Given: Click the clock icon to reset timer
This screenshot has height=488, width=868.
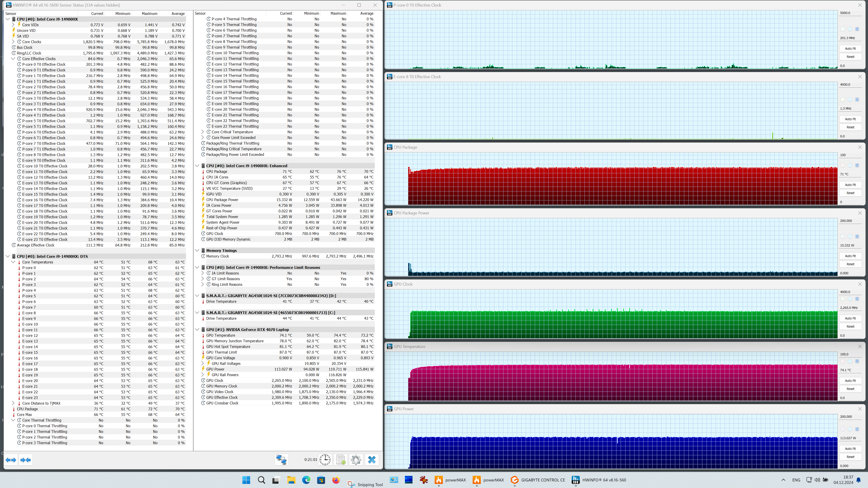Looking at the screenshot, I should pyautogui.click(x=325, y=460).
